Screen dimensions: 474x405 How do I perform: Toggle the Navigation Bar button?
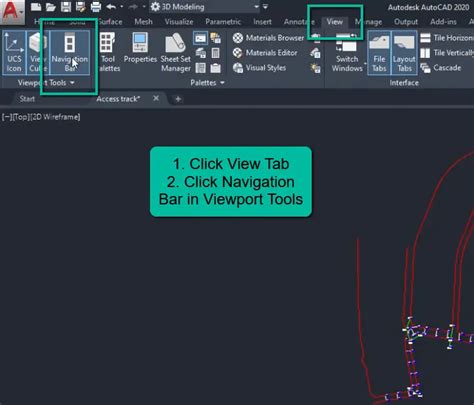coord(70,53)
